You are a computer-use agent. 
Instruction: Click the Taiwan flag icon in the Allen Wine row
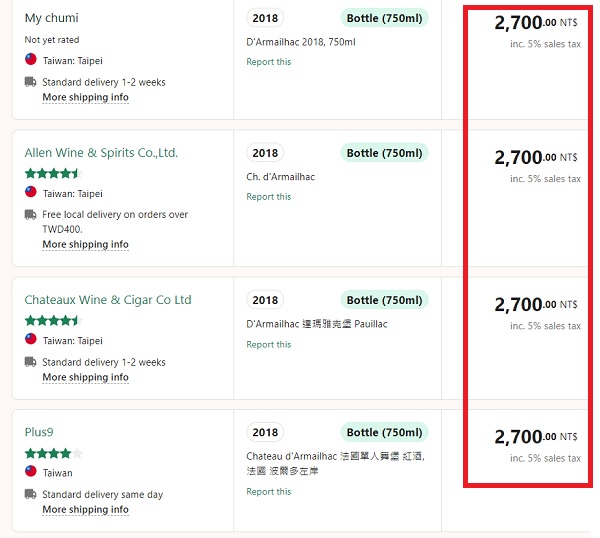pyautogui.click(x=31, y=192)
